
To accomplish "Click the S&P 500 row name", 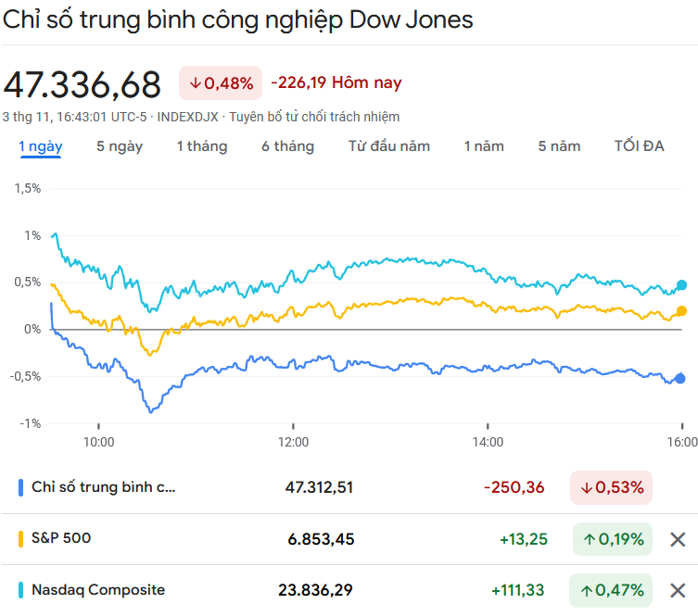I will 61,538.
